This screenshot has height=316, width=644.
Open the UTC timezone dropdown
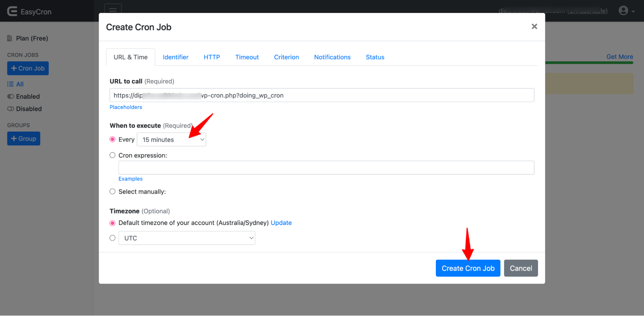187,238
